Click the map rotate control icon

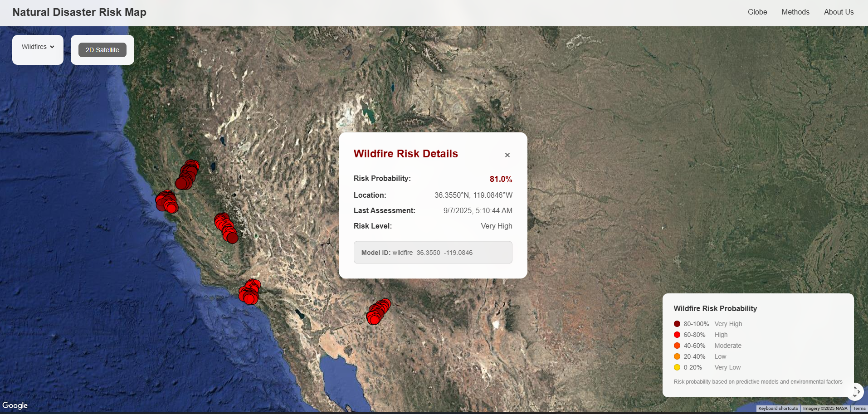(855, 392)
